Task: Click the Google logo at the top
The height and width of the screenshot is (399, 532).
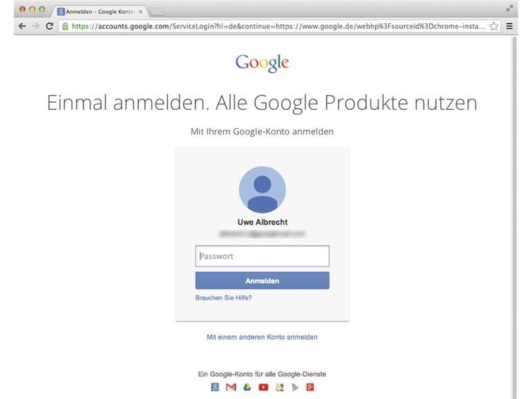Action: tap(263, 63)
